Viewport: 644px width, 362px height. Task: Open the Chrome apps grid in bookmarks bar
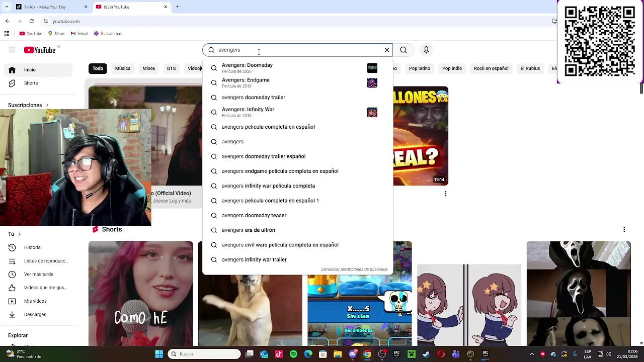pyautogui.click(x=7, y=33)
